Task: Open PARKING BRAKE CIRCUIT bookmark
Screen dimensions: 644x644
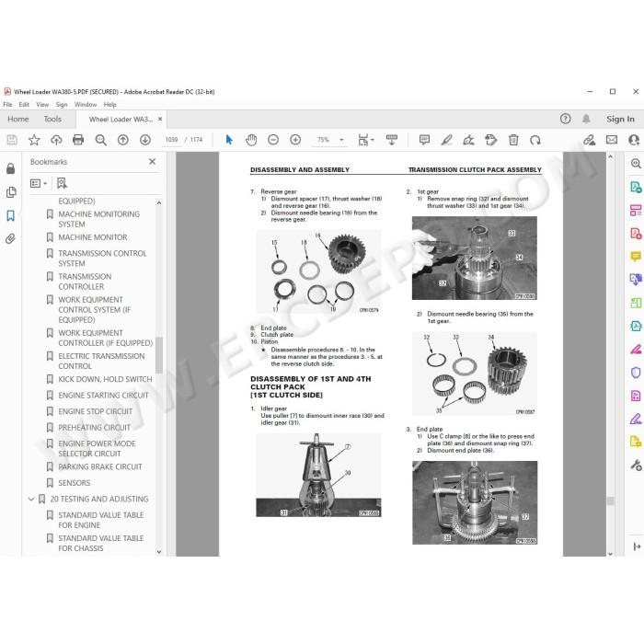Action: click(x=99, y=467)
